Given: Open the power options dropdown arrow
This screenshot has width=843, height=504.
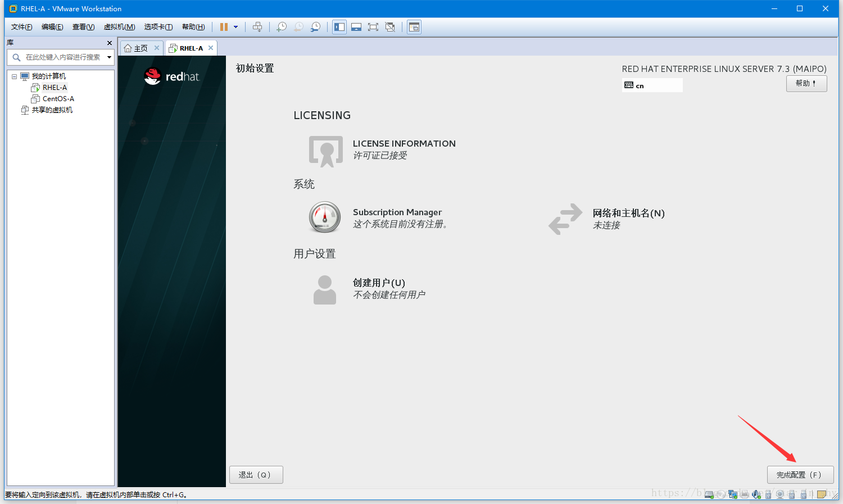Looking at the screenshot, I should point(235,27).
